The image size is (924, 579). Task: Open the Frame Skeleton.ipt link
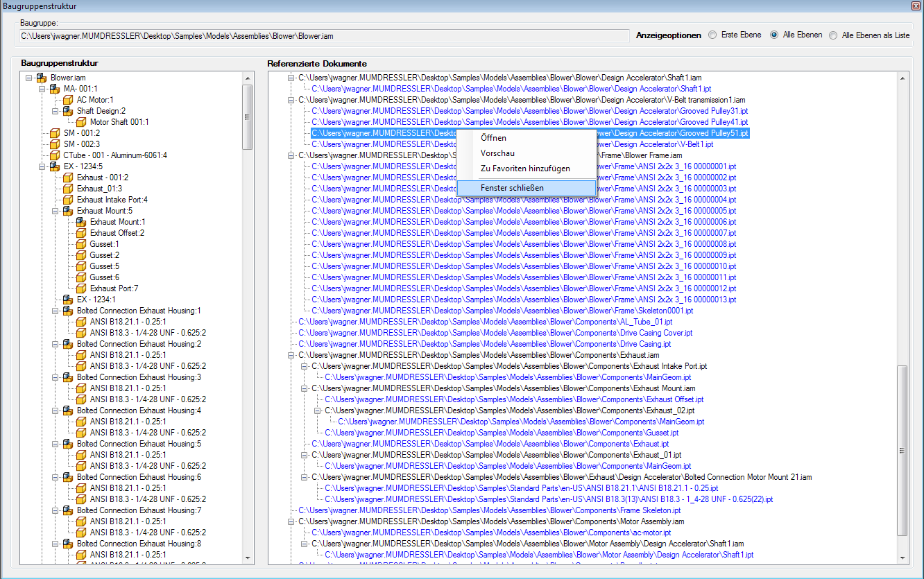490,510
